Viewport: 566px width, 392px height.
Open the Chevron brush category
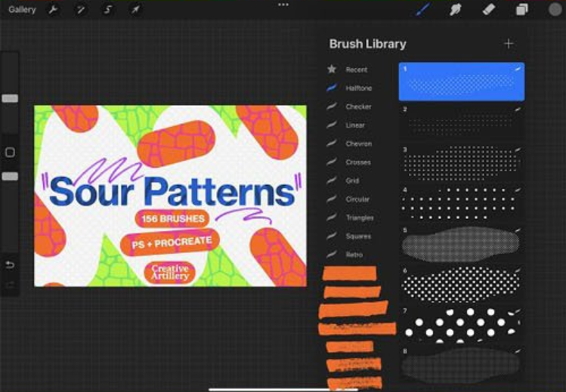(x=358, y=144)
